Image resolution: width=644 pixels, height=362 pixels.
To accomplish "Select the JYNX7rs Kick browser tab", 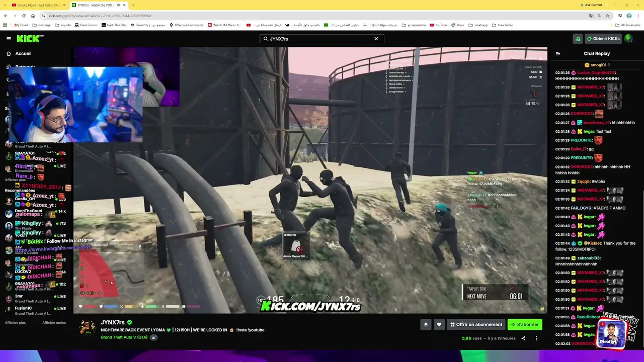I will (96, 5).
